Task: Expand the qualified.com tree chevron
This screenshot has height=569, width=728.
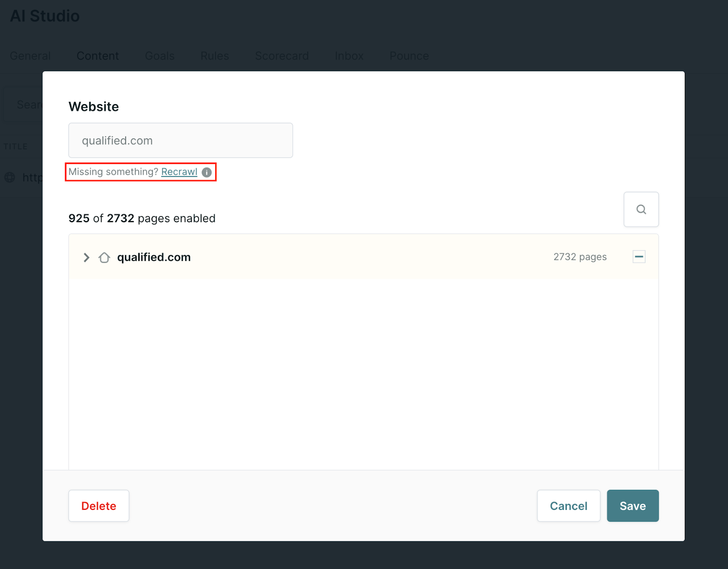Action: click(86, 258)
